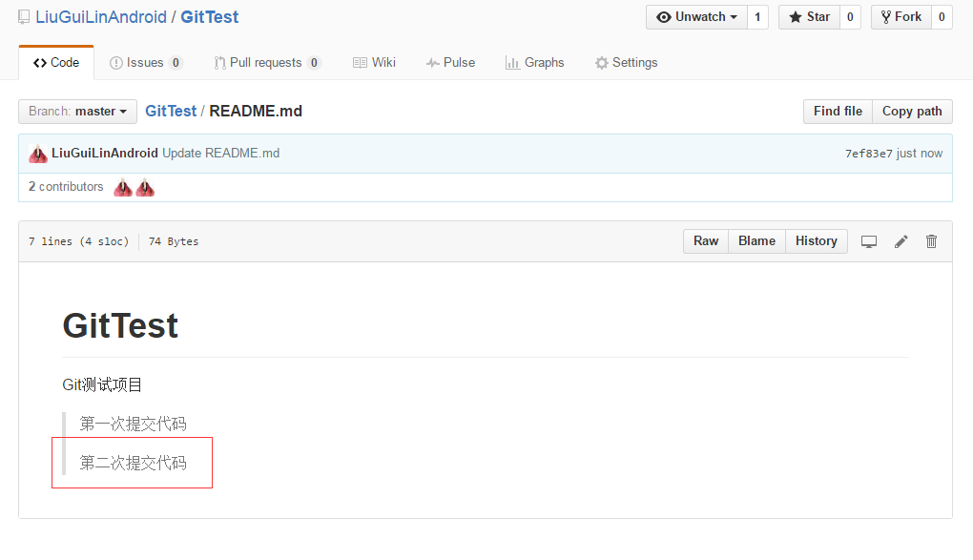Open the commit author's name LiuGuiLinAndroid
Screen dimensions: 973x560
coord(105,154)
